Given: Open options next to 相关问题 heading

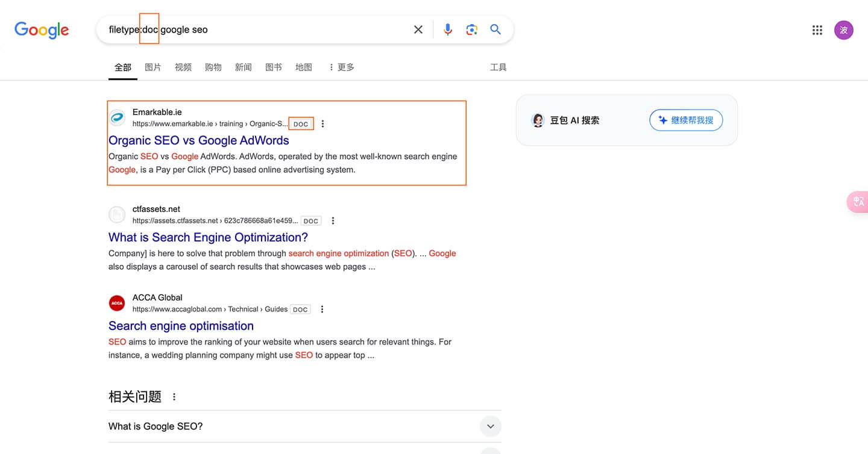Looking at the screenshot, I should pyautogui.click(x=174, y=397).
